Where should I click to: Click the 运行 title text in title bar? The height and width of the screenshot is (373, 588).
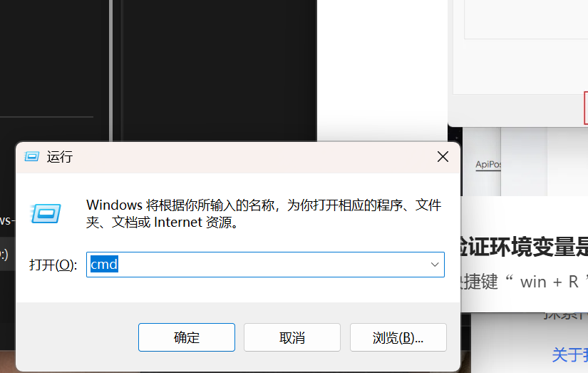tap(60, 157)
